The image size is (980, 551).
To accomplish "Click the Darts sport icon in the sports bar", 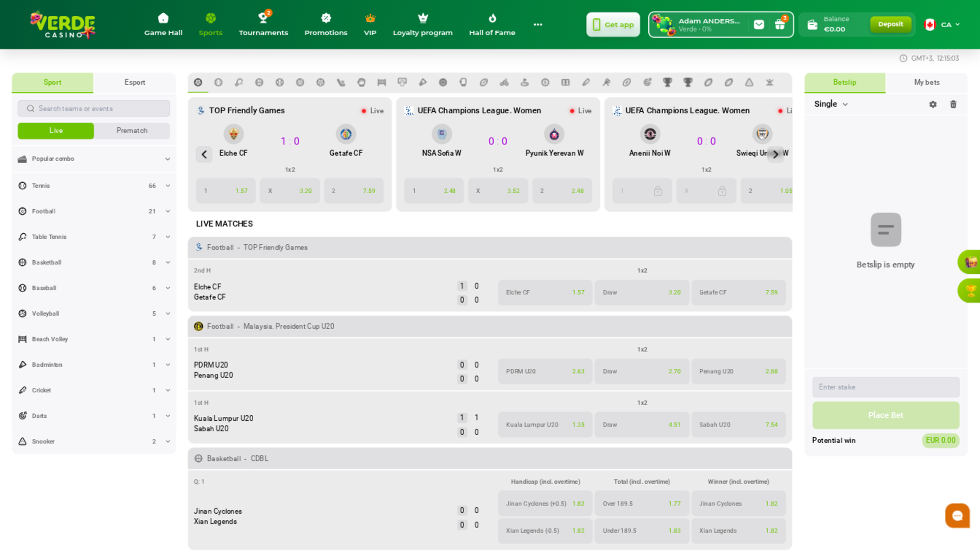I will coord(646,82).
